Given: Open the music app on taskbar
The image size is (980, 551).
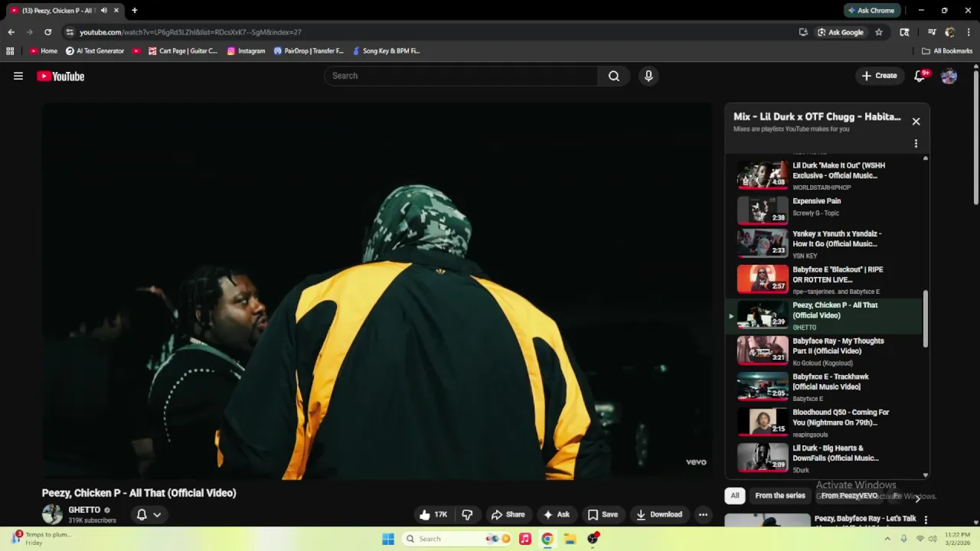Looking at the screenshot, I should [x=524, y=539].
